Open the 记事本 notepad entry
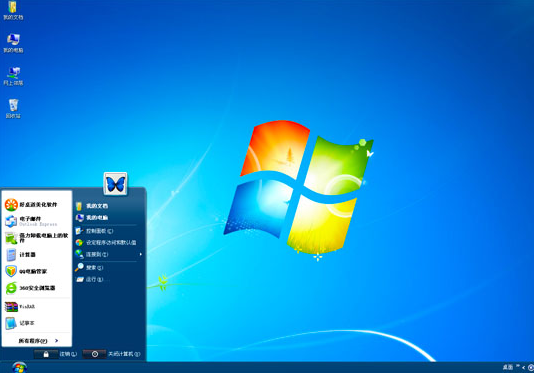The image size is (534, 373). click(36, 323)
